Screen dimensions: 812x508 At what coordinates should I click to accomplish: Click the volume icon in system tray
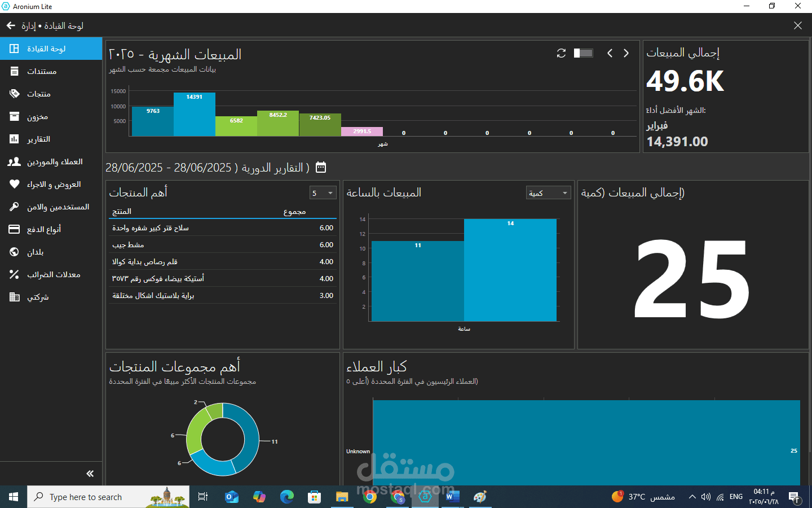tap(706, 497)
